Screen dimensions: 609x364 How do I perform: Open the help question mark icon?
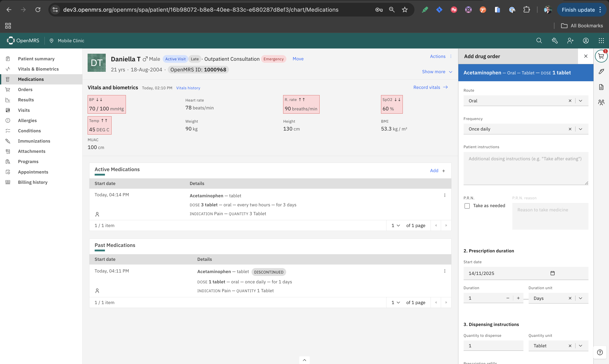click(x=600, y=353)
